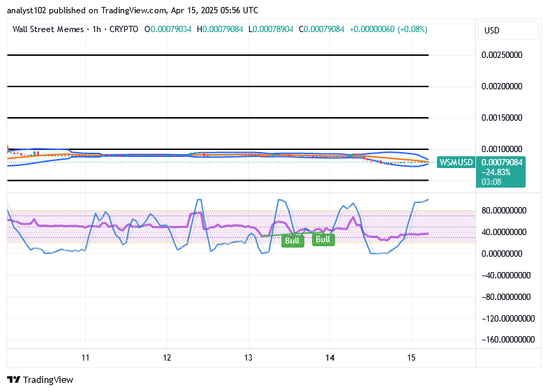Image resolution: width=548 pixels, height=392 pixels.
Task: Click the change value +0.00000060 (+0.08%)
Action: 388,29
